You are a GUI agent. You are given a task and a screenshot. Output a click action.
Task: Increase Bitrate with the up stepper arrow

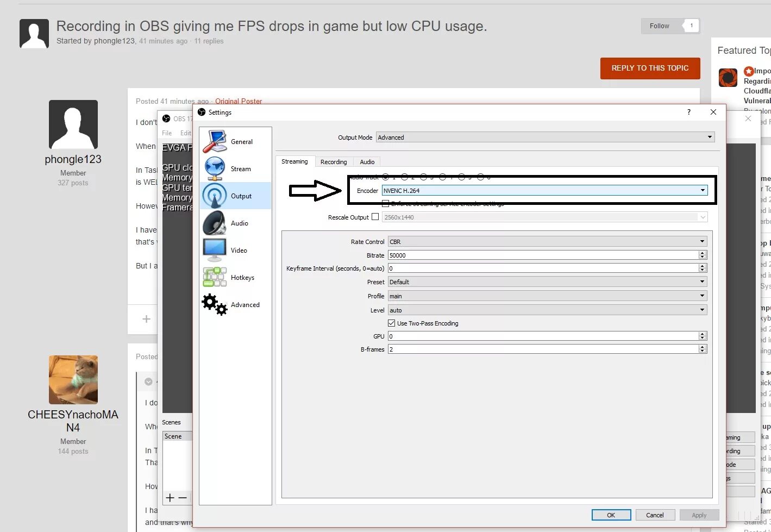pyautogui.click(x=703, y=253)
